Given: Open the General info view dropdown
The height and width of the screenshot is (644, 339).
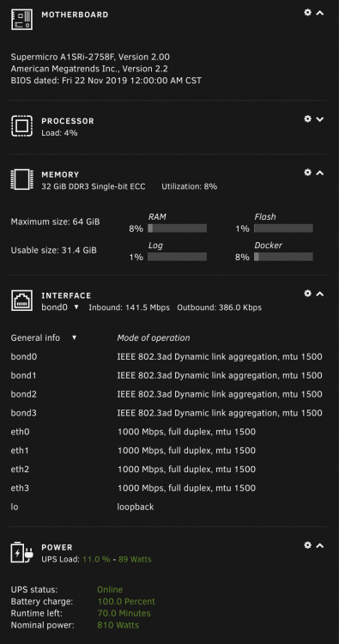Looking at the screenshot, I should coord(44,338).
